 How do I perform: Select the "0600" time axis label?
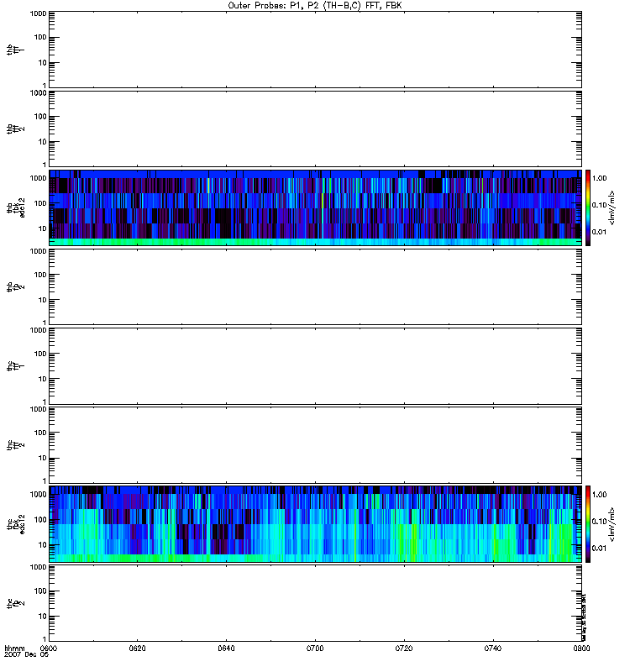tap(50, 648)
